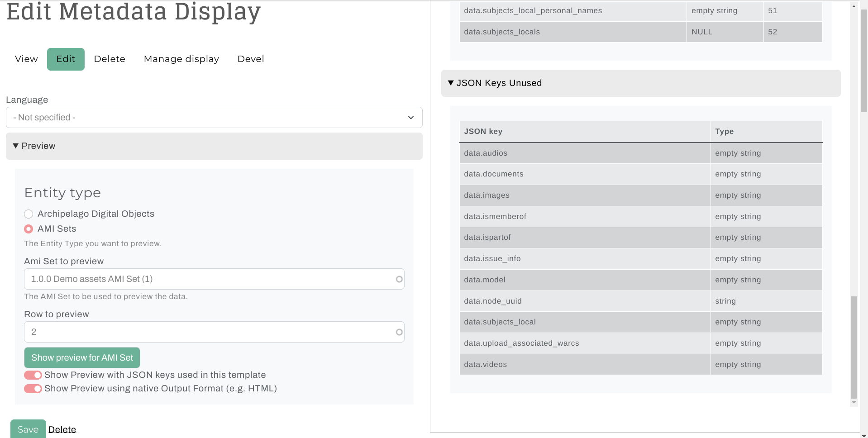
Task: Toggle Show Preview with JSON keys used
Action: pos(33,375)
